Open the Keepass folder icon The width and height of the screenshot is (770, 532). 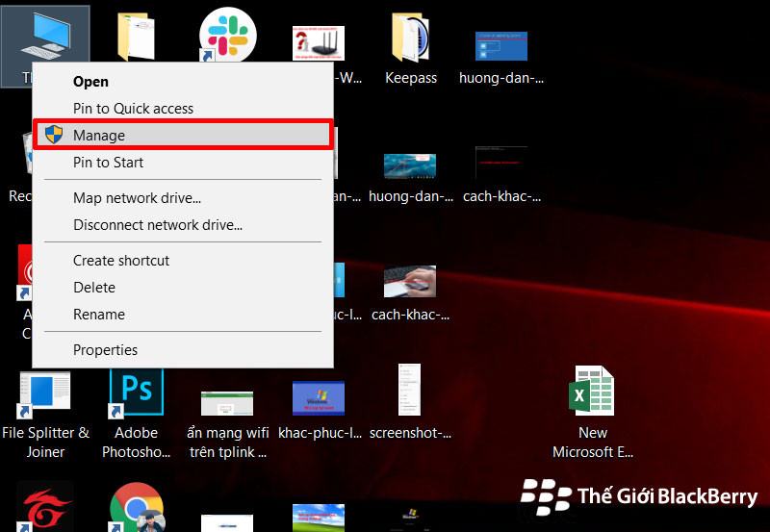(411, 40)
